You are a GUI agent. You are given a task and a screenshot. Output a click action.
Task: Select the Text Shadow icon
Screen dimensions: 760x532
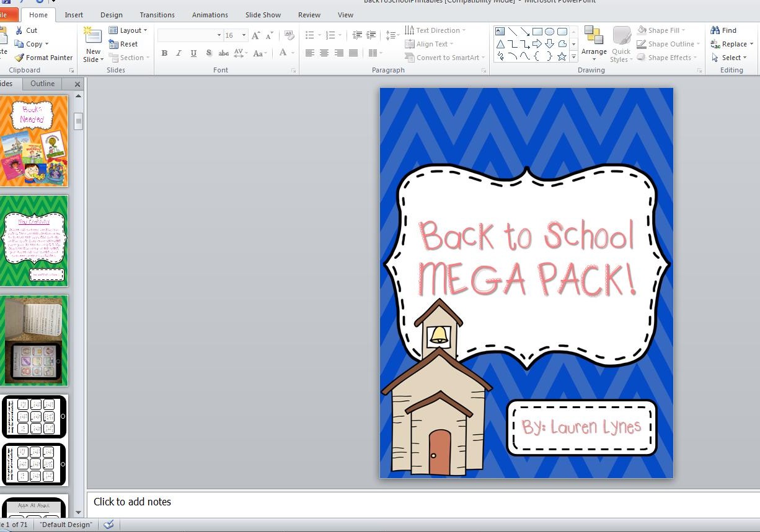[x=209, y=53]
